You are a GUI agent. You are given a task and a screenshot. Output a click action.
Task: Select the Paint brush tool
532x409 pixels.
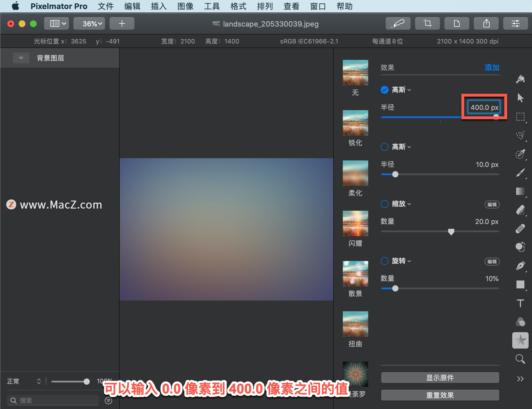[520, 173]
